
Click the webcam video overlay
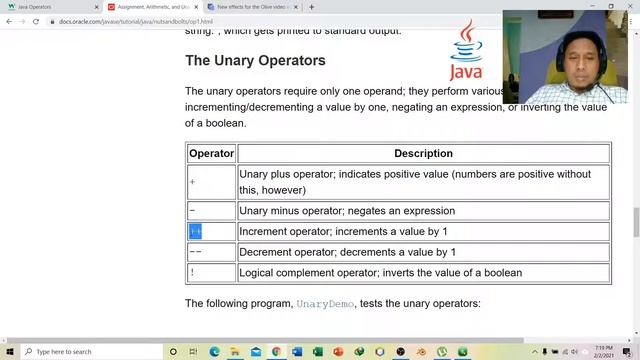pyautogui.click(x=565, y=57)
